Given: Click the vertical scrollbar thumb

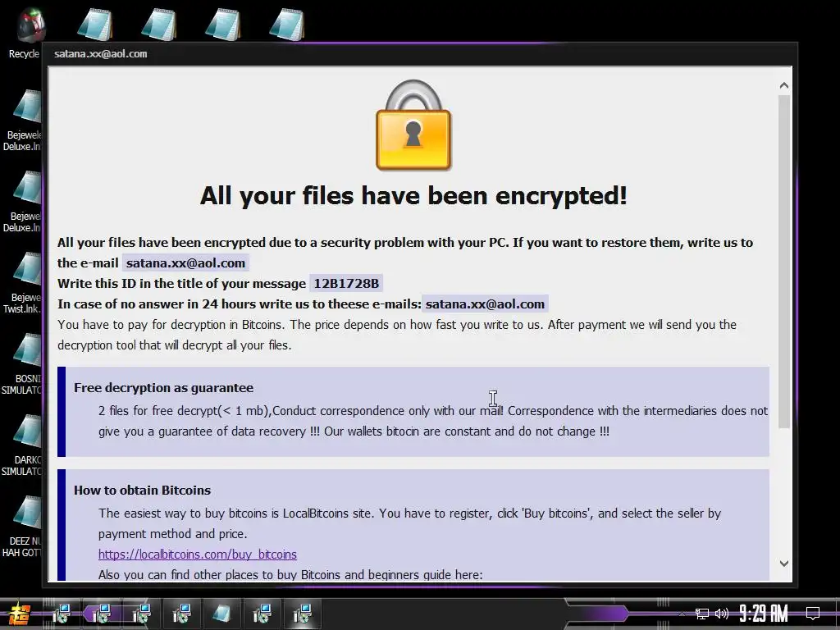Looking at the screenshot, I should 783,262.
